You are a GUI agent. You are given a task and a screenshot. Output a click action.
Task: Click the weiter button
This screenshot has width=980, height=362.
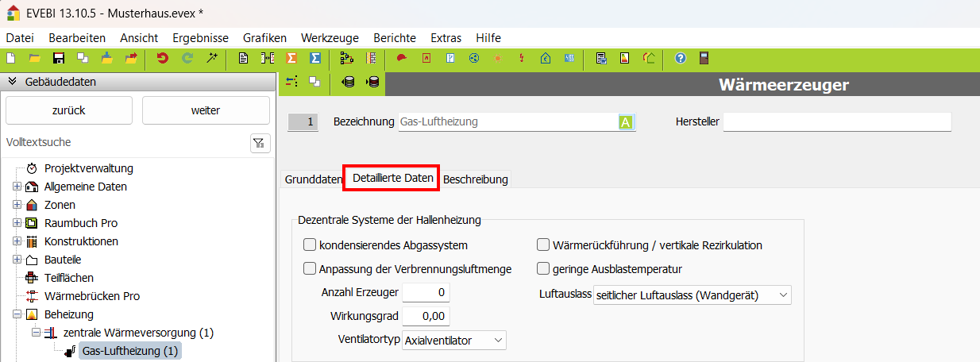[206, 110]
